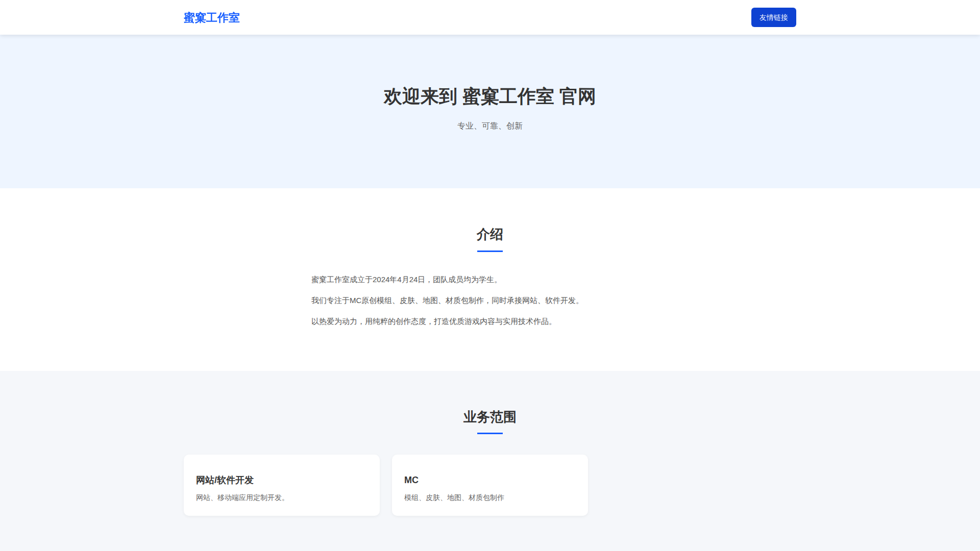Click empty space in the top navigation bar
The image size is (980, 551).
490,17
